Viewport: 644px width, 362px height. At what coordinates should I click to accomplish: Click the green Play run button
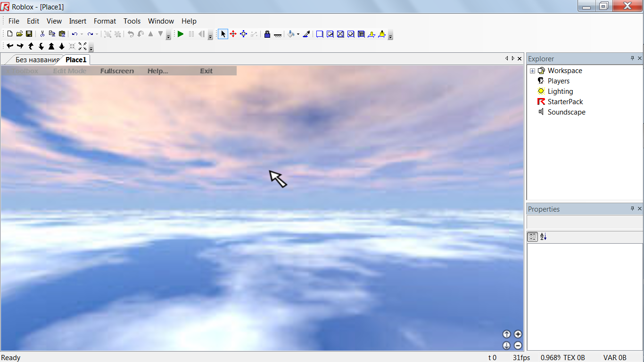point(181,34)
